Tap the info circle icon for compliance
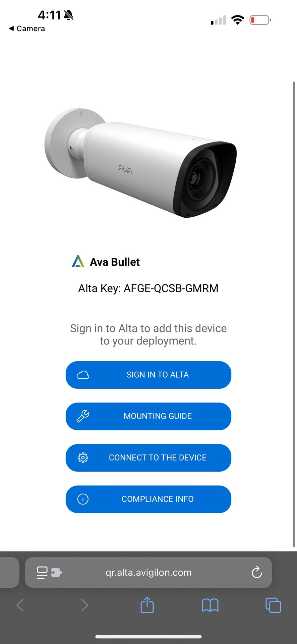The image size is (297, 644). 83,499
